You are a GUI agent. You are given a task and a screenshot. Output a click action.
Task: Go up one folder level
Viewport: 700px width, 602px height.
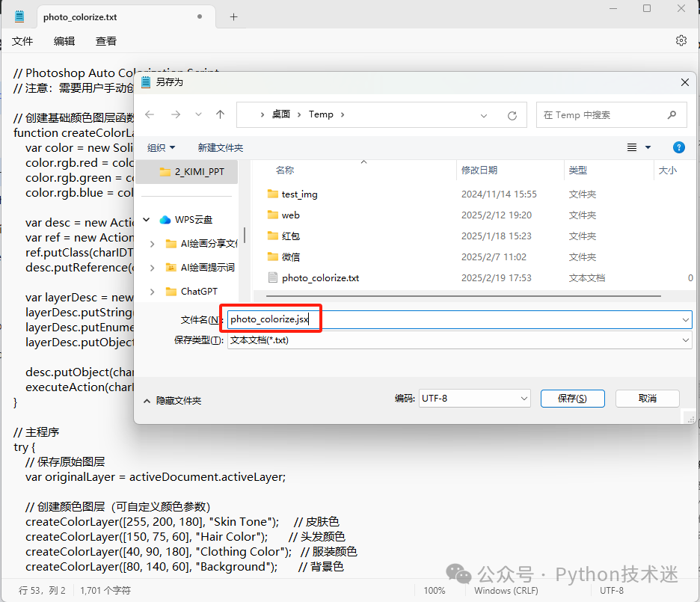point(220,114)
